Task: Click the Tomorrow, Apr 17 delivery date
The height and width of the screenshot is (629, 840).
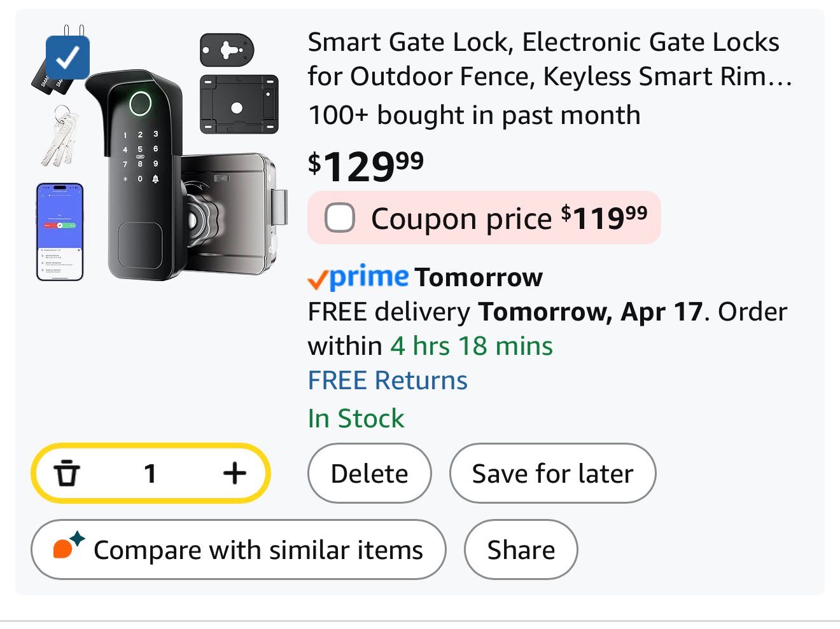Action: (590, 312)
